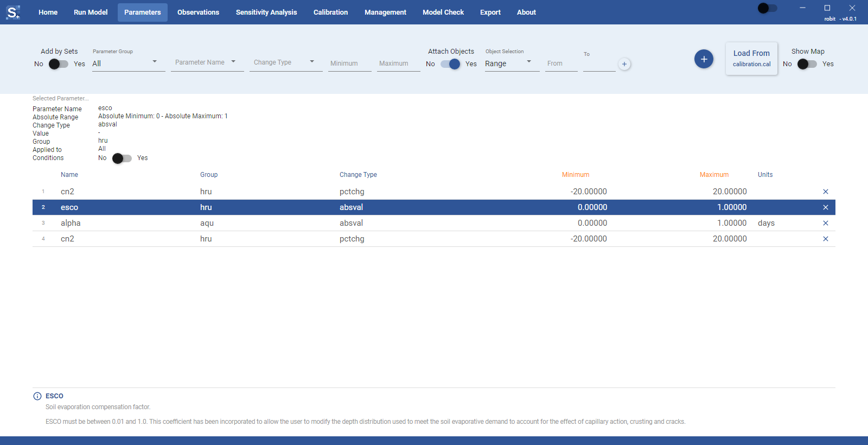
Task: Open the Sensitivity Analysis tab
Action: point(266,12)
